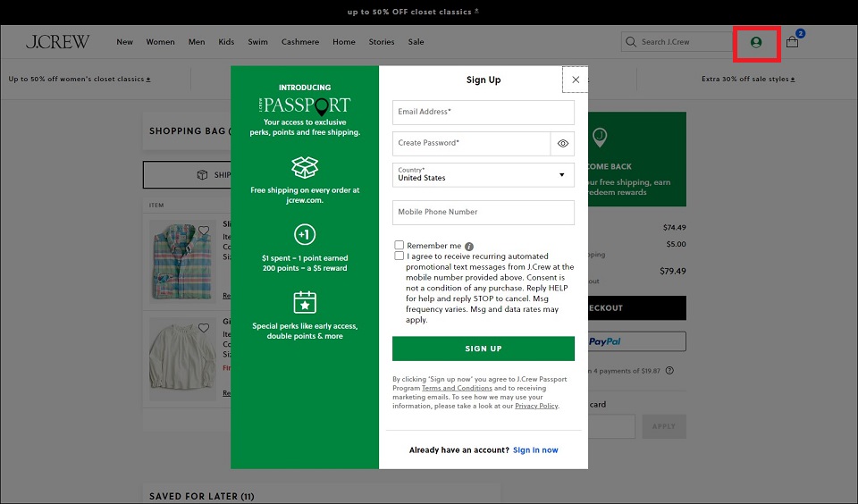The height and width of the screenshot is (504, 858).
Task: Open the Men menu
Action: [x=197, y=42]
